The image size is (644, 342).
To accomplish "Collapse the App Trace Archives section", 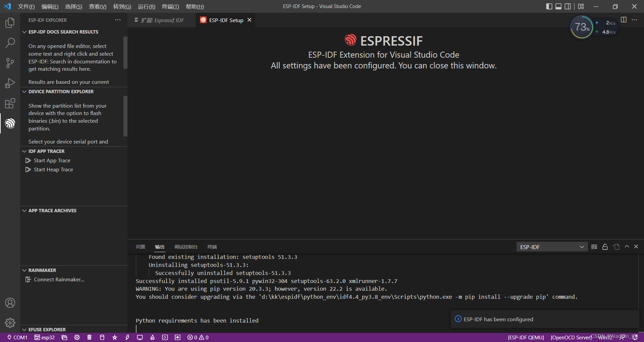I will pyautogui.click(x=74, y=211).
